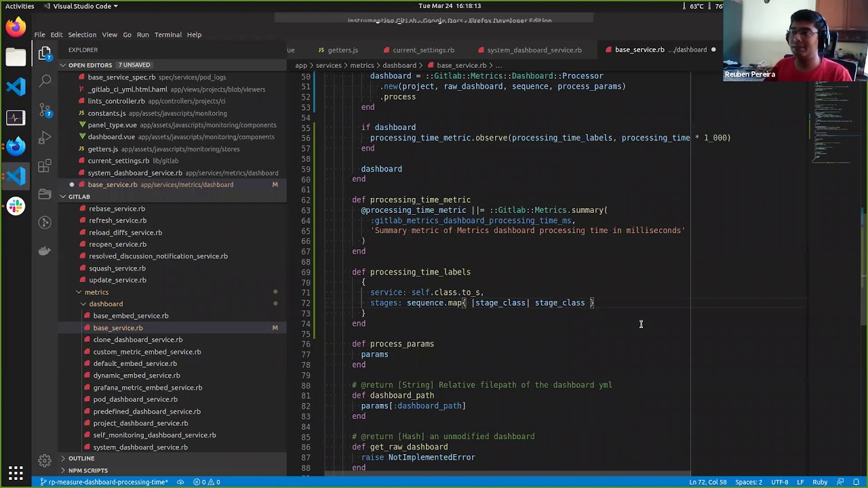Go to line via Ln 72, Col 58
Screen dimensions: 868x488
707,482
